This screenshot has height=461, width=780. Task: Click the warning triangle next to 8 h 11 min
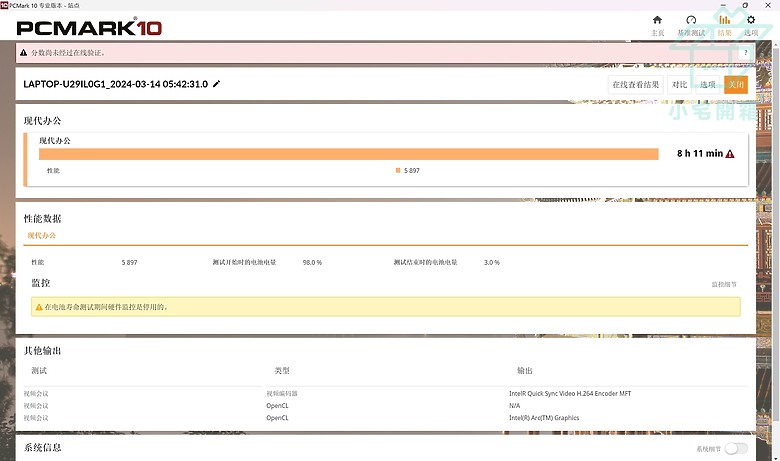(x=730, y=154)
